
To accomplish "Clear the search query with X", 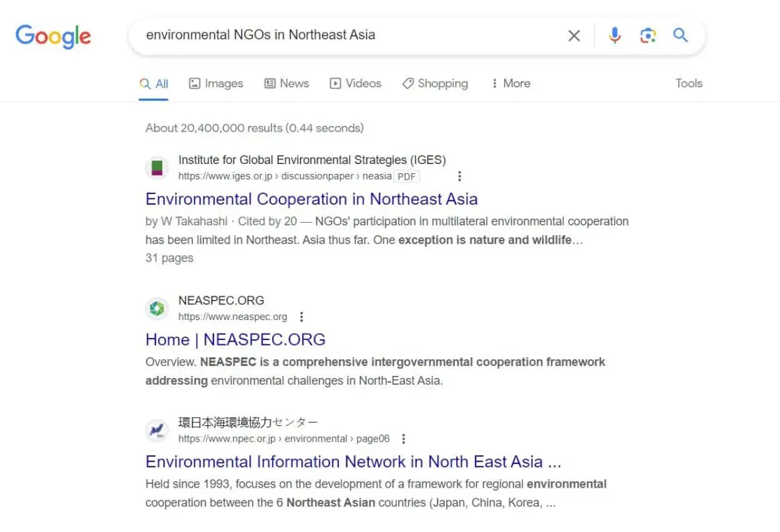I will pos(574,36).
